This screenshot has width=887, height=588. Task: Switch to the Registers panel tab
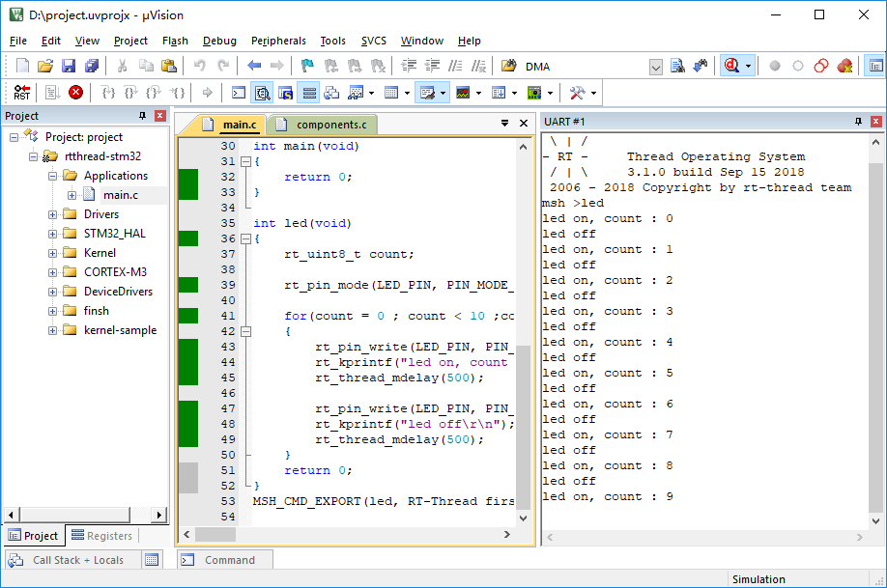(x=101, y=536)
